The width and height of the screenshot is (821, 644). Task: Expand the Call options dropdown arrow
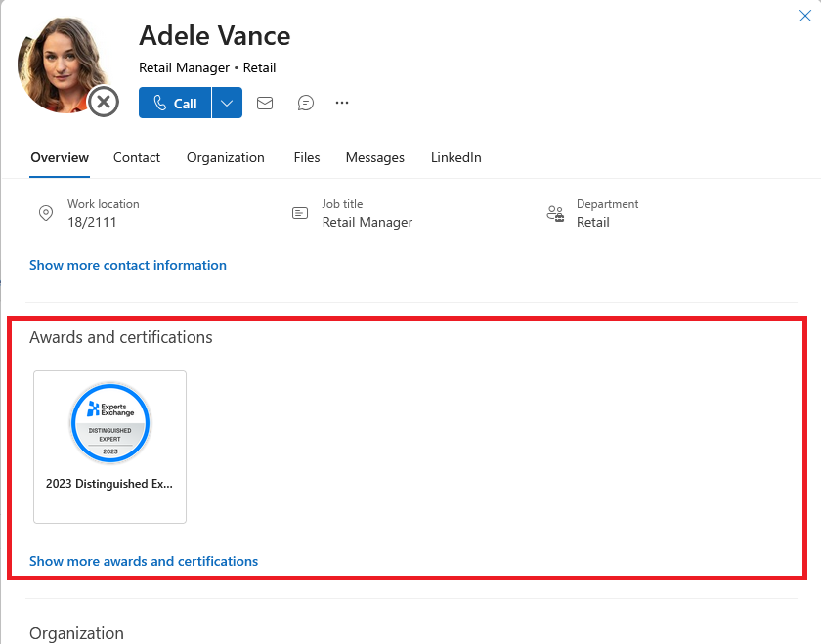coord(227,104)
